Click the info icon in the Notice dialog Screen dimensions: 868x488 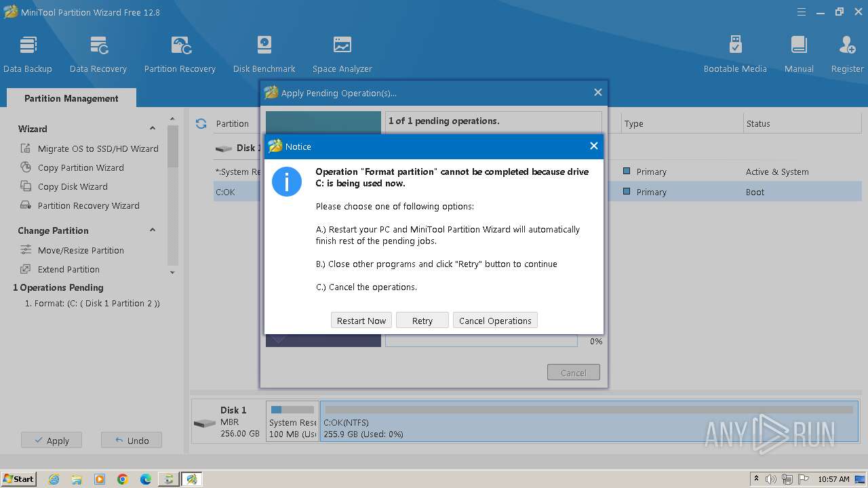(x=287, y=182)
